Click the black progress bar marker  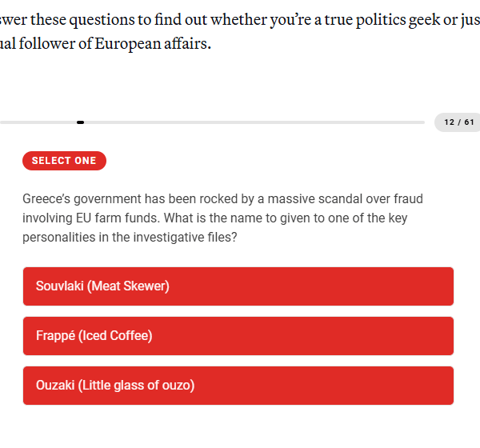81,122
